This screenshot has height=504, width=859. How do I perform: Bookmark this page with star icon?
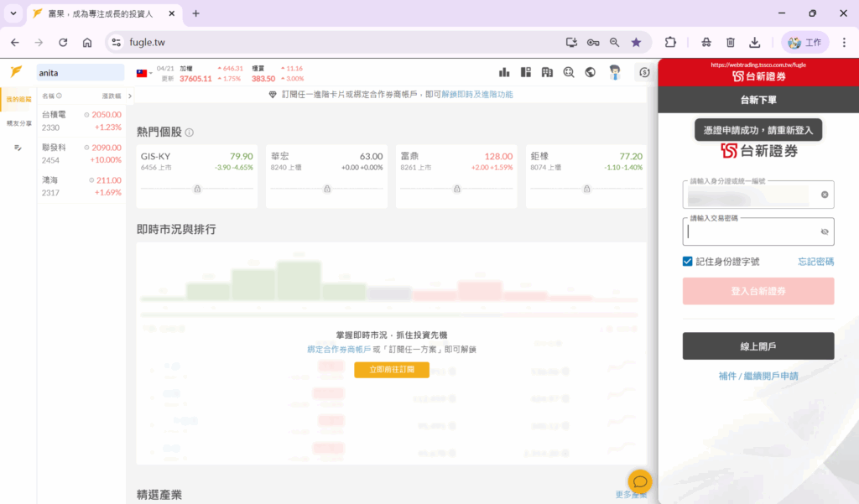636,43
